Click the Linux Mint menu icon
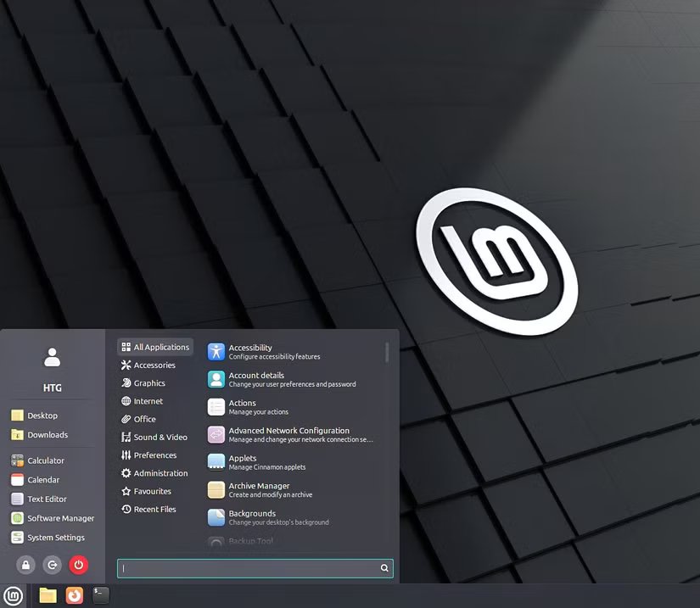700x608 pixels. point(13,595)
